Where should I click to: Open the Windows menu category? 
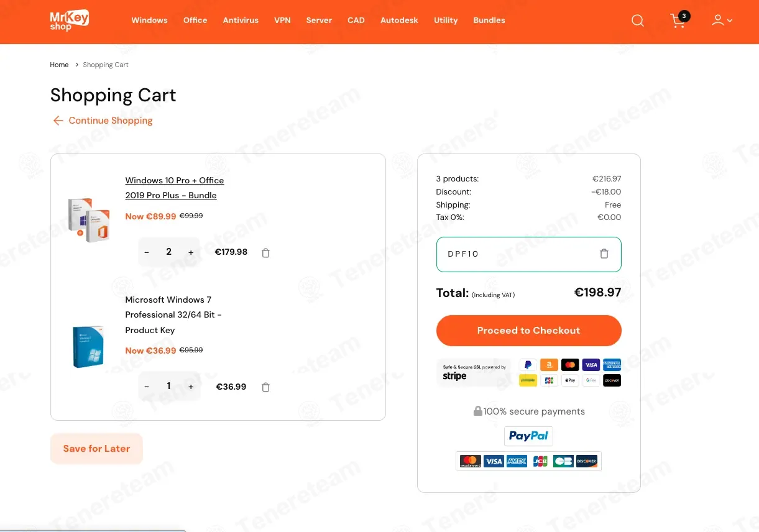pos(149,21)
